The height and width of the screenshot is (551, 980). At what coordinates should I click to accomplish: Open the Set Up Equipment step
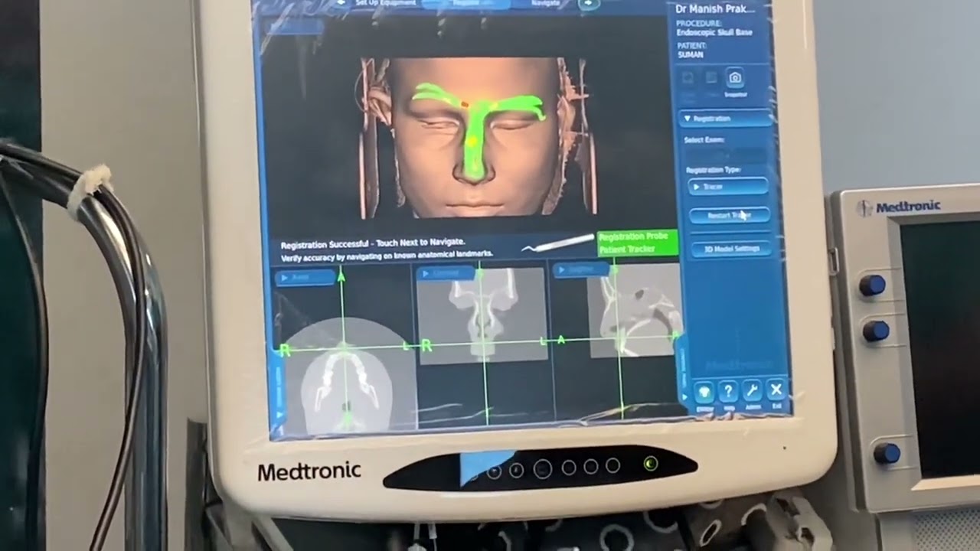pos(385,3)
